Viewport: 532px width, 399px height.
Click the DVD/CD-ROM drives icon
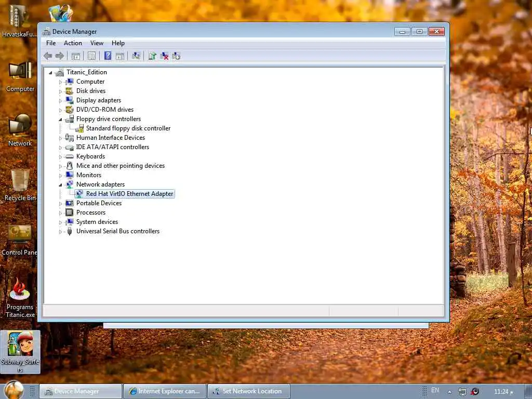click(70, 110)
